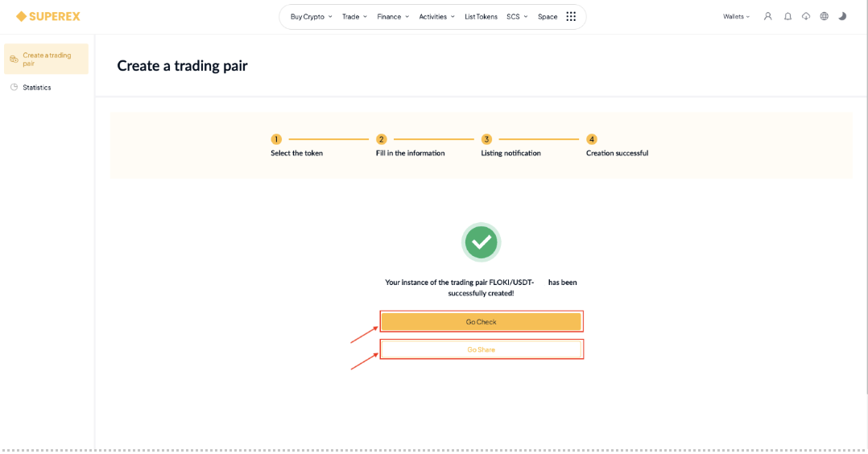The image size is (868, 454).
Task: Expand the Buy Crypto dropdown
Action: 311,17
